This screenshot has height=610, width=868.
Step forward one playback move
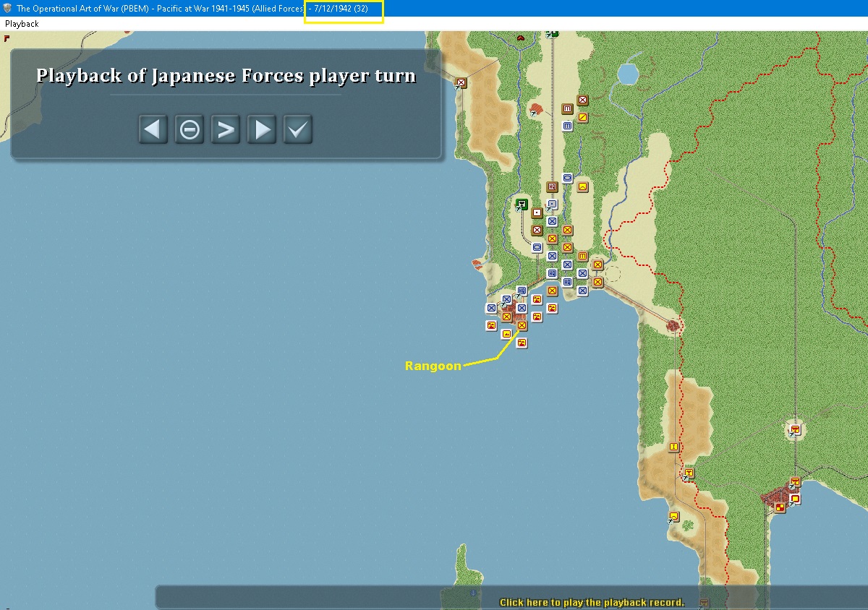[226, 129]
